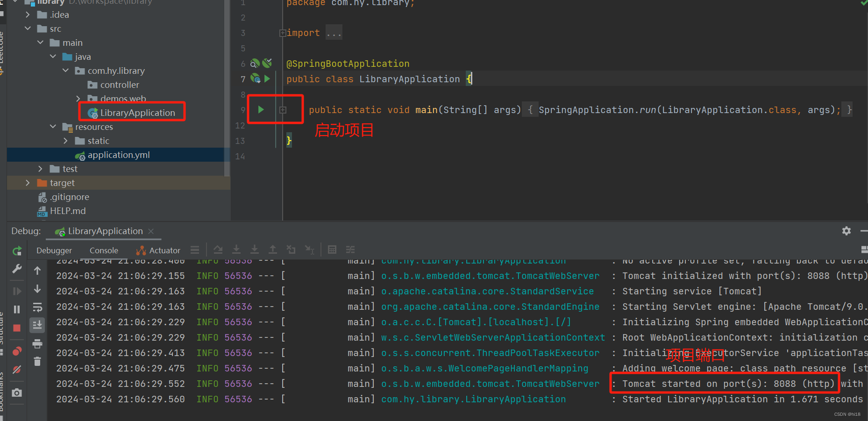Click the project tree vertical scrollbar

pyautogui.click(x=227, y=88)
